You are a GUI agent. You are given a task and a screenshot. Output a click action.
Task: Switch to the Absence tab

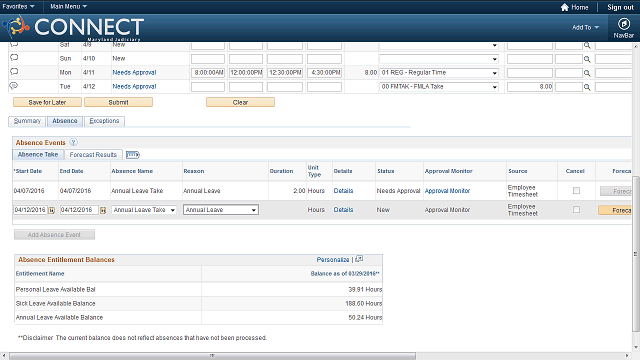(64, 121)
